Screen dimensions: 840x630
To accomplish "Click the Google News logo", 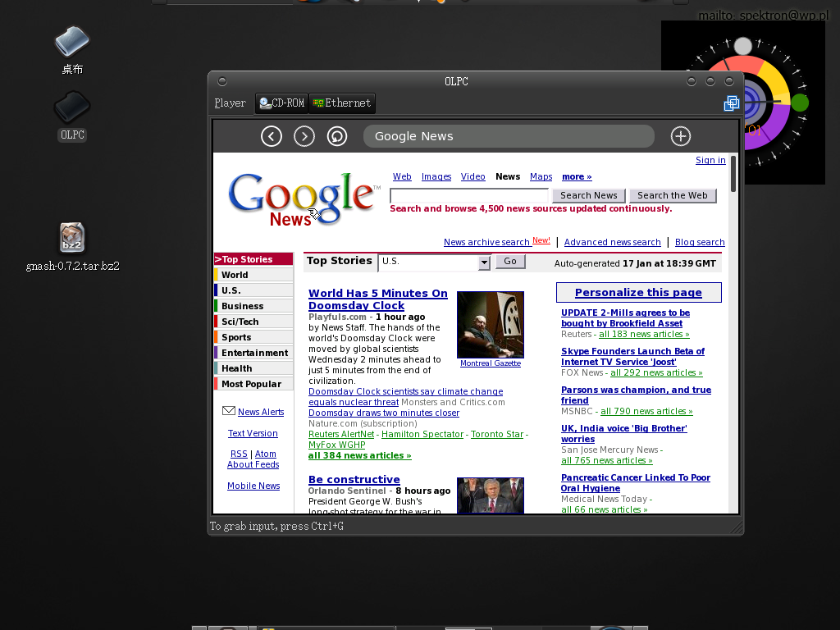I will [304, 199].
